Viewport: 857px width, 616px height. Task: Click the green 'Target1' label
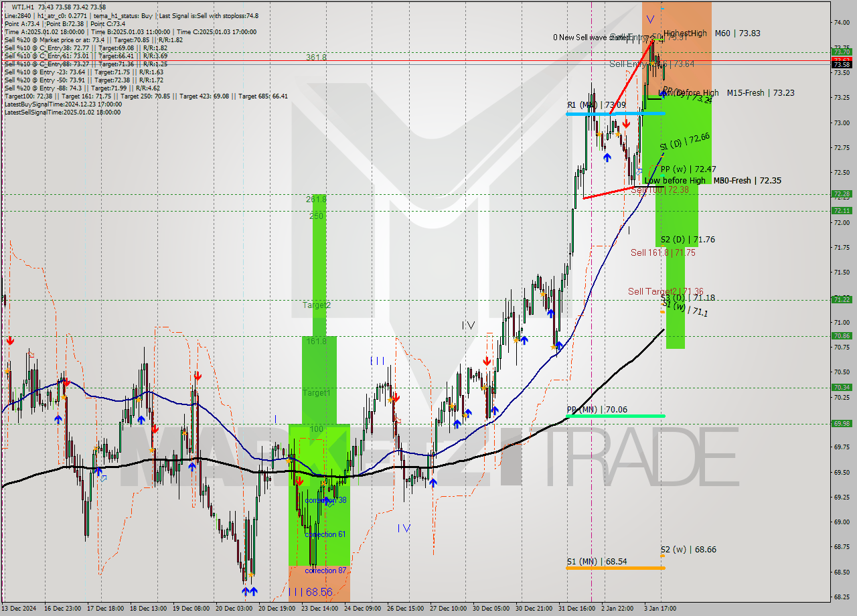click(x=316, y=393)
